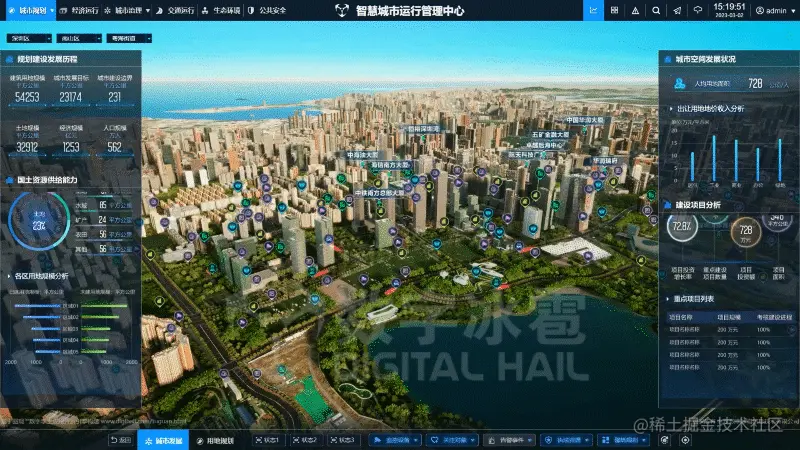Click the first project row 200 万元
Image resolution: width=800 pixels, height=450 pixels.
click(x=728, y=330)
